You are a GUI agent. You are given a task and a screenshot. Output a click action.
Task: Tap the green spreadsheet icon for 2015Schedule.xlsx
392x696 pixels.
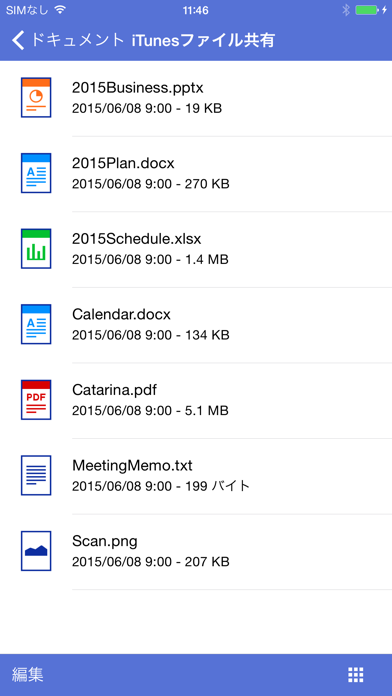point(36,249)
